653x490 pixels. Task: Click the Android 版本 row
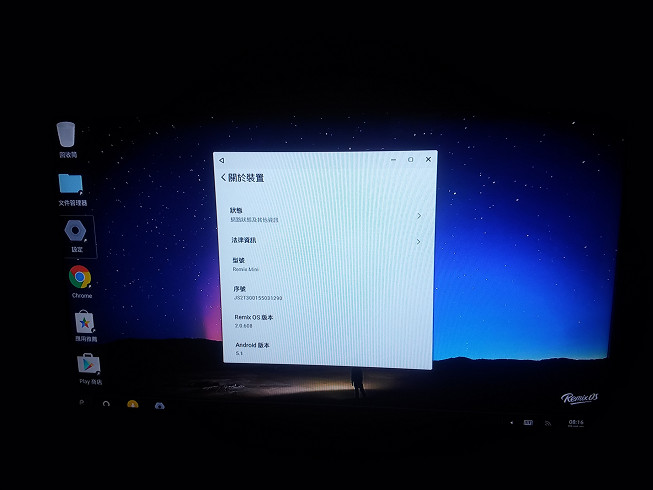328,349
